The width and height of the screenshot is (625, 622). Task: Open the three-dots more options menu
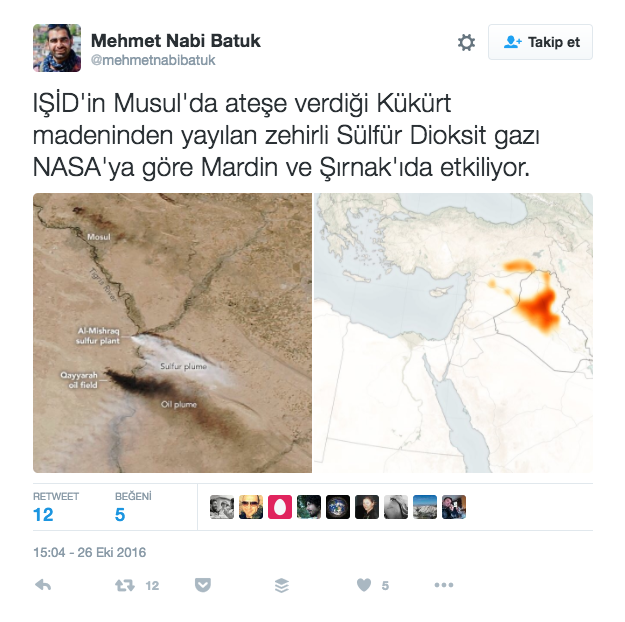click(444, 585)
